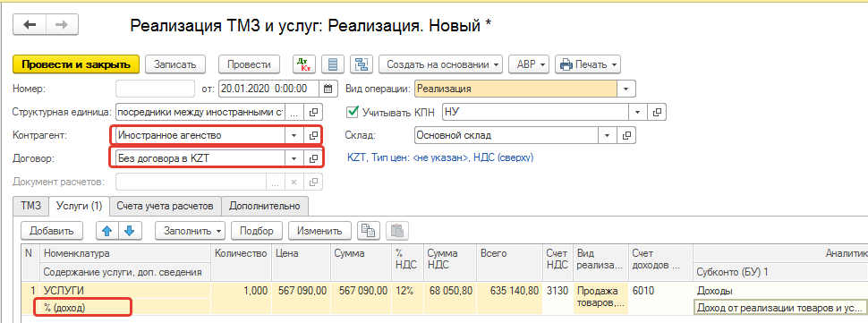Switch to Счета учета расчетов tab
The height and width of the screenshot is (323, 868).
click(x=165, y=206)
